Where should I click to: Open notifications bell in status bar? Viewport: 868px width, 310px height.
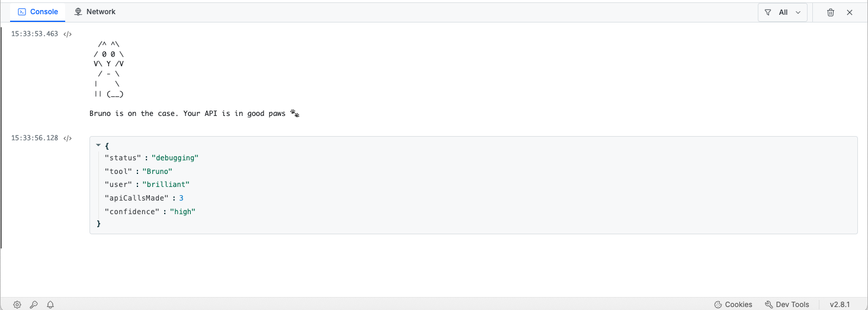(50, 305)
